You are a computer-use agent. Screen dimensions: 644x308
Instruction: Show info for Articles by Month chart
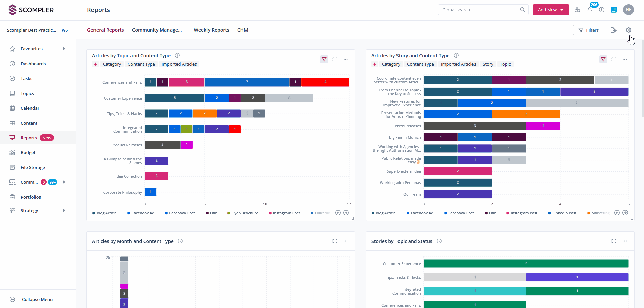(x=180, y=241)
